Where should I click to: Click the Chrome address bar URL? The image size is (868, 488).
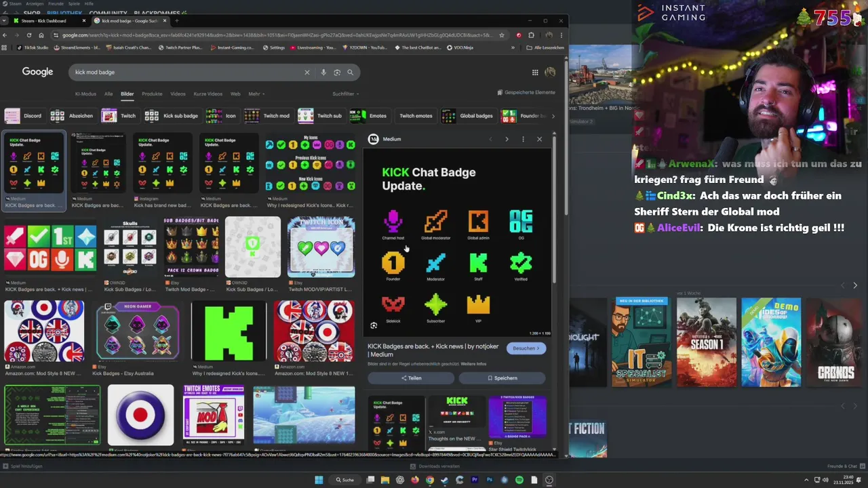point(277,35)
